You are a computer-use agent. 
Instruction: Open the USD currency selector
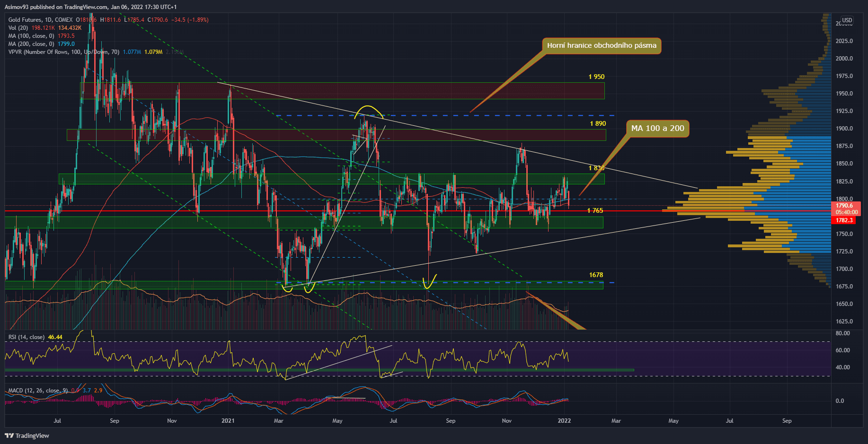[x=847, y=20]
